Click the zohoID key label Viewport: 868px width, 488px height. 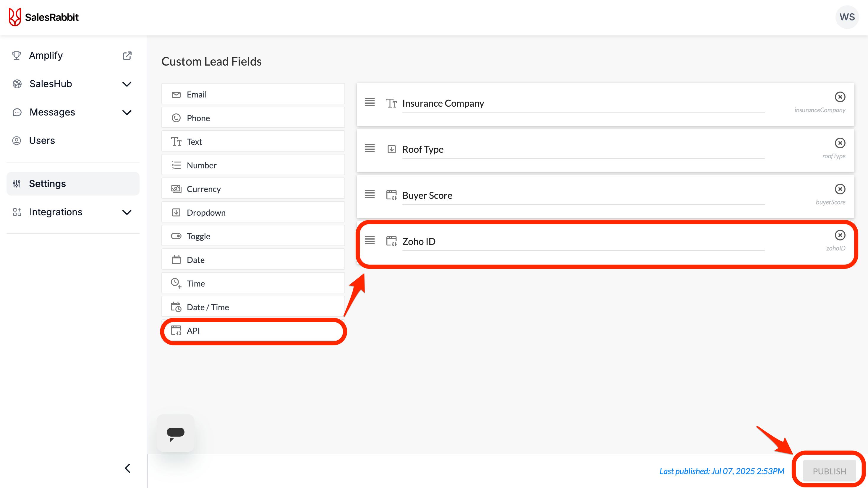(835, 248)
